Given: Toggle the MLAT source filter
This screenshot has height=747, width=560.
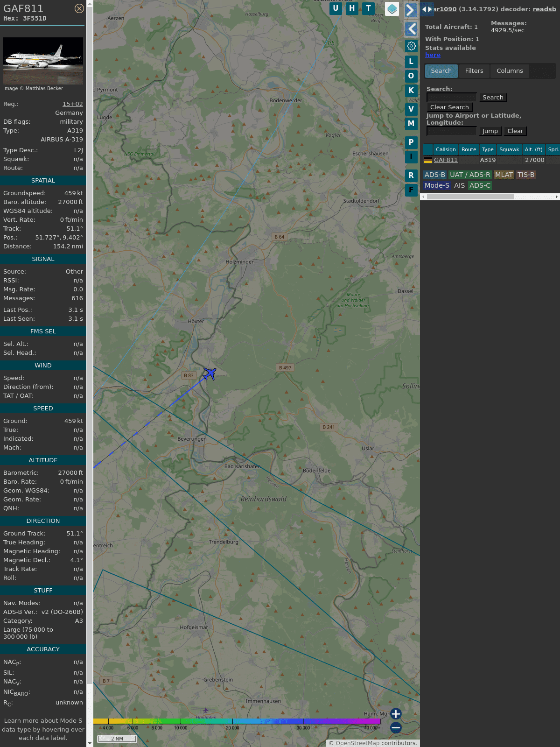Looking at the screenshot, I should (504, 175).
